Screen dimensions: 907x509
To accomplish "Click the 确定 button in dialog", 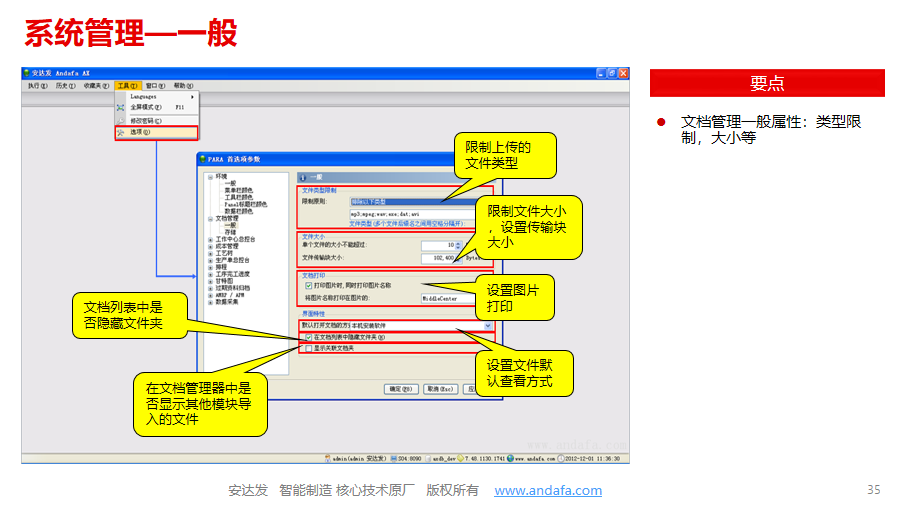I will (400, 388).
